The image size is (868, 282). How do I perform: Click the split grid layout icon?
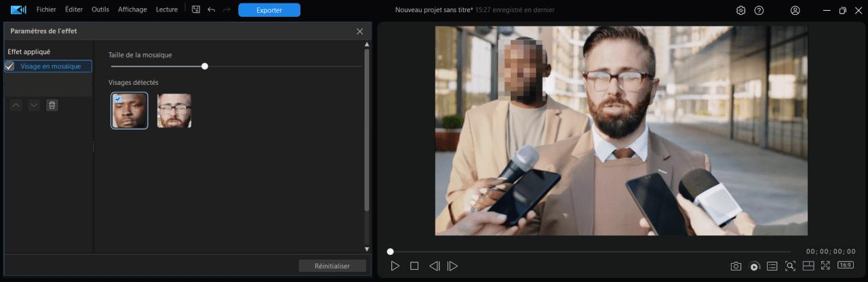click(808, 266)
